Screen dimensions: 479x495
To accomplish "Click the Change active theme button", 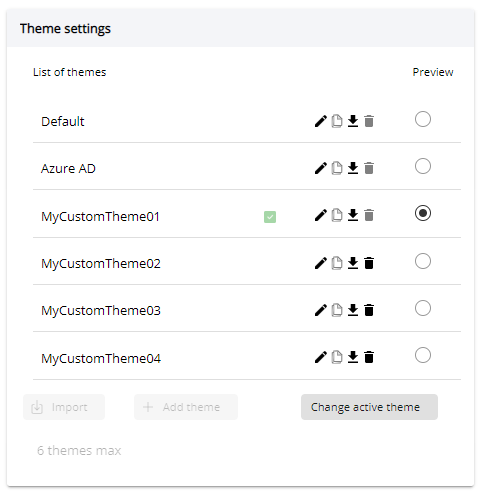I will click(x=369, y=407).
